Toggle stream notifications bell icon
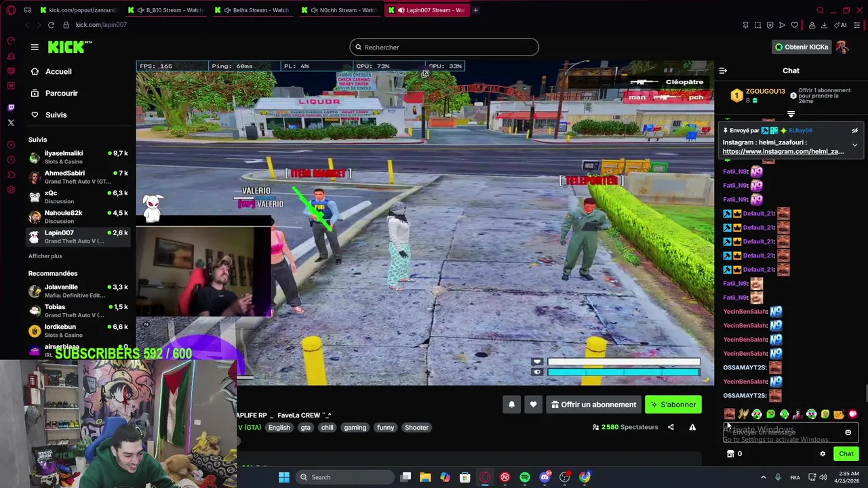Image resolution: width=868 pixels, height=488 pixels. pos(512,405)
